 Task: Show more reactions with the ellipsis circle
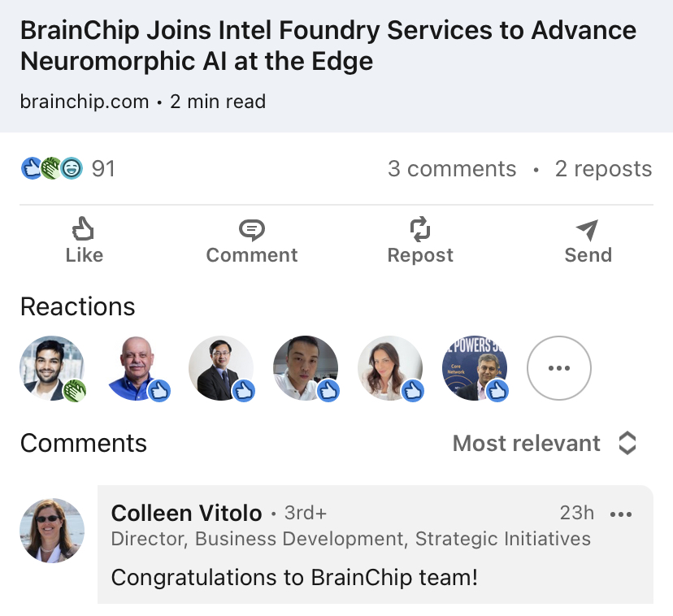559,368
